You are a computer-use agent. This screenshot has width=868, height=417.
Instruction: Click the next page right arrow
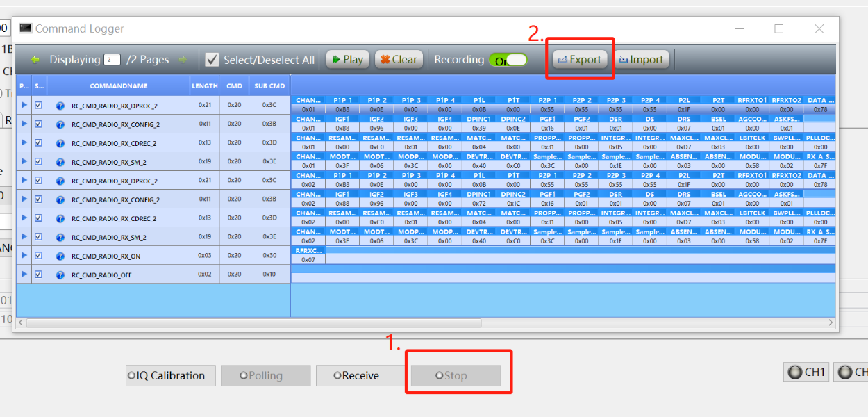point(183,60)
